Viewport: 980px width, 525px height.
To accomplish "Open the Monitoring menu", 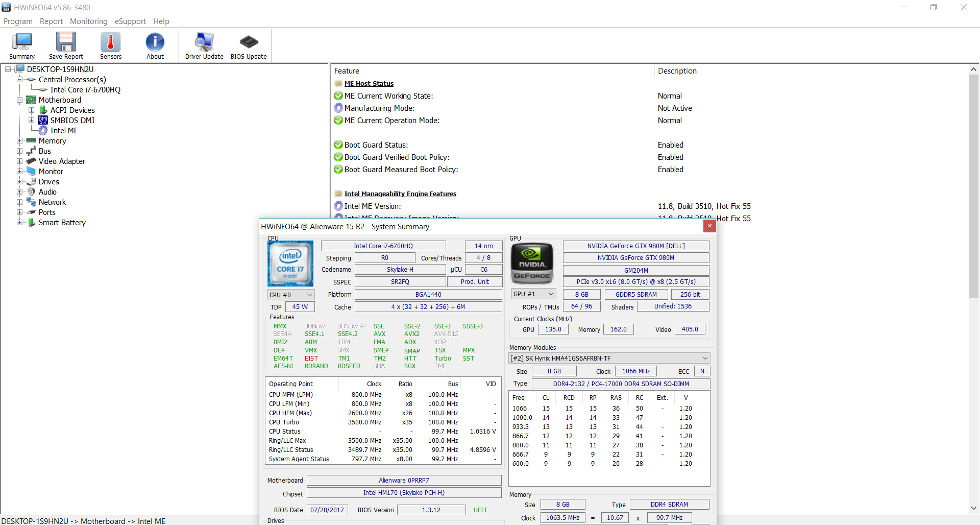I will pos(89,21).
